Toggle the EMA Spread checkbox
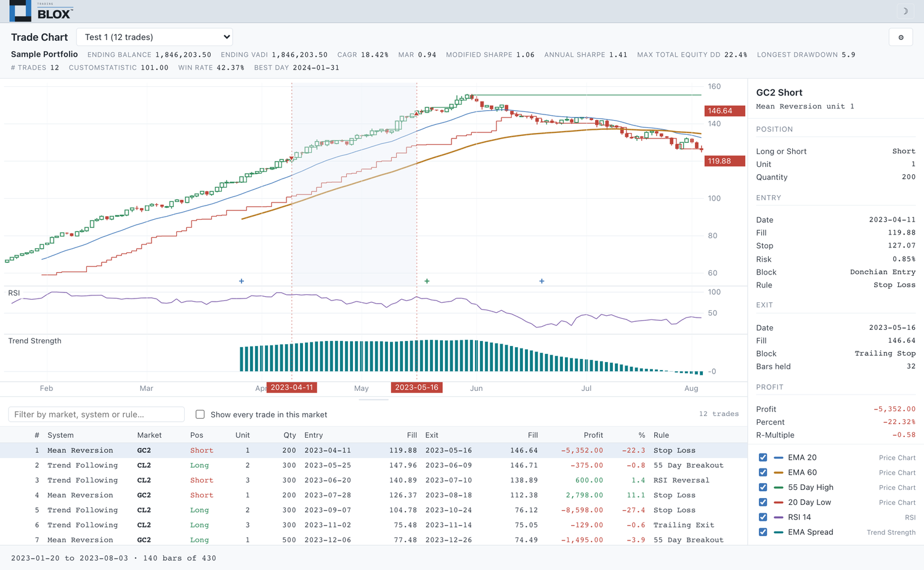The height and width of the screenshot is (570, 924). (763, 532)
